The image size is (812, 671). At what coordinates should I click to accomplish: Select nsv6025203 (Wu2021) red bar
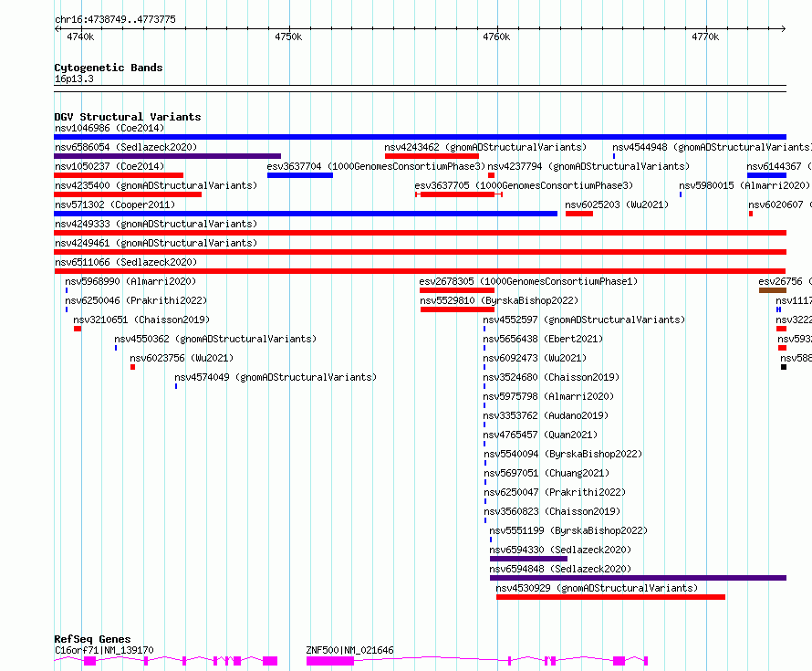pos(579,214)
